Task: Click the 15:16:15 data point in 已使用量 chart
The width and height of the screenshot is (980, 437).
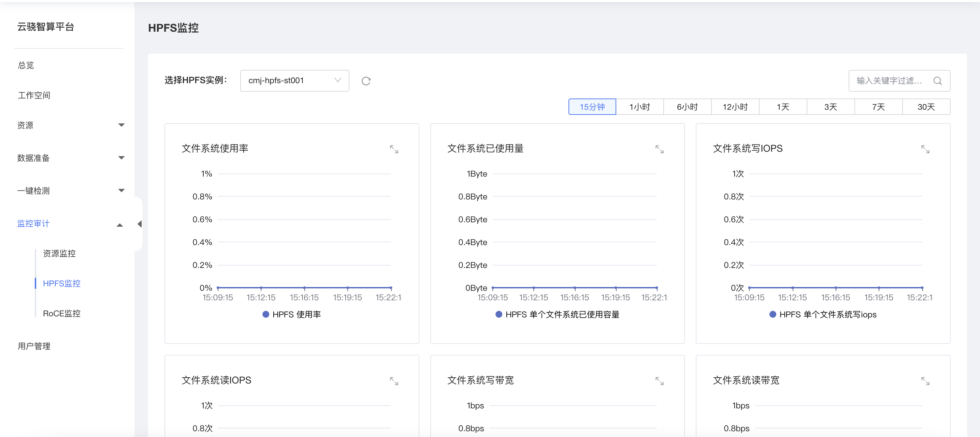Action: pos(575,288)
